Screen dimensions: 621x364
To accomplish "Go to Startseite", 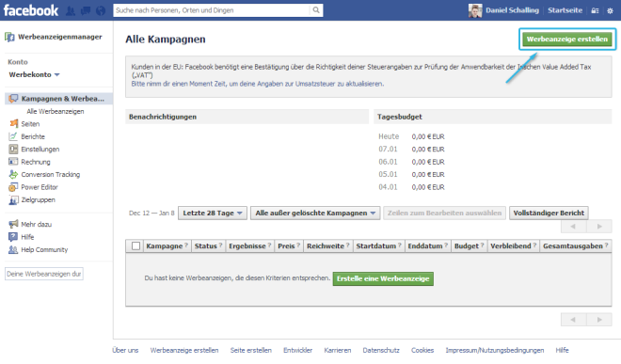I will pos(565,10).
